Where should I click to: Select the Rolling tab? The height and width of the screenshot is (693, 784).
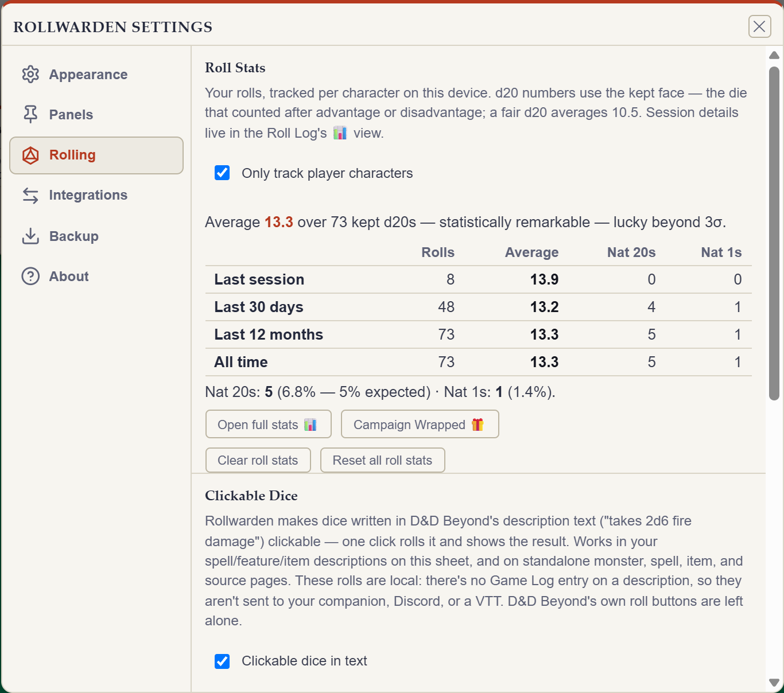pos(96,155)
